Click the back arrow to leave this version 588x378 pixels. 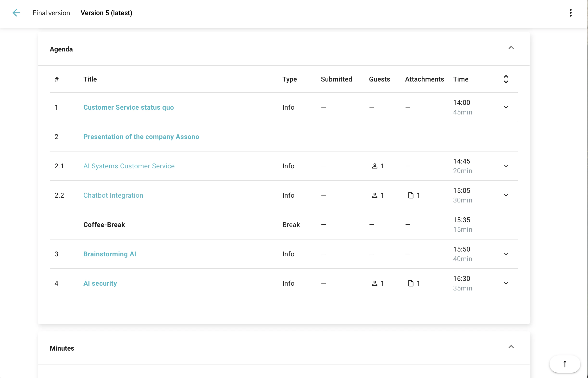coord(16,13)
